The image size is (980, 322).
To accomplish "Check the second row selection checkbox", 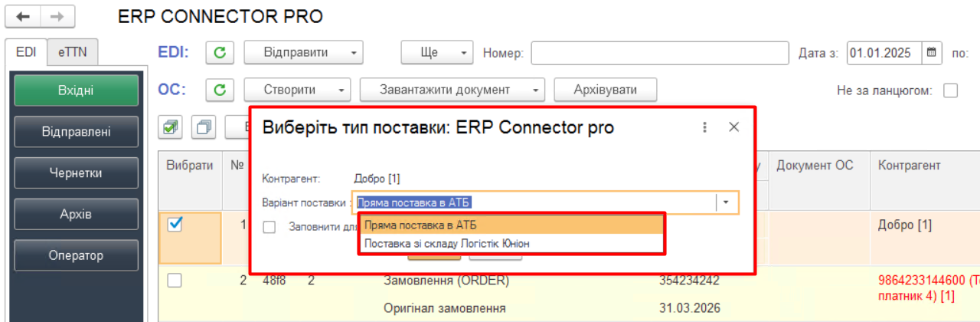I will point(175,281).
